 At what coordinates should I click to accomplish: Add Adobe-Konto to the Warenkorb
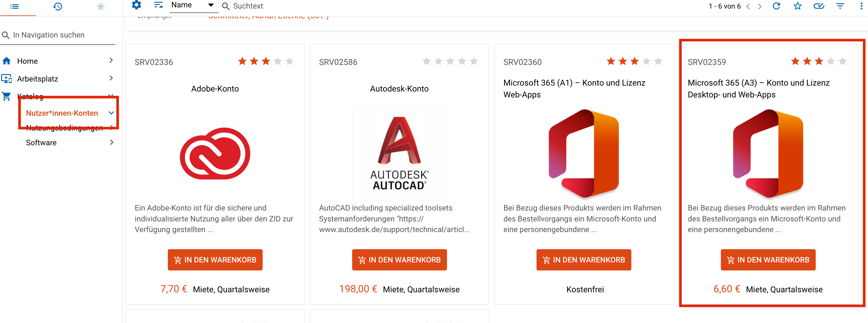(x=215, y=260)
